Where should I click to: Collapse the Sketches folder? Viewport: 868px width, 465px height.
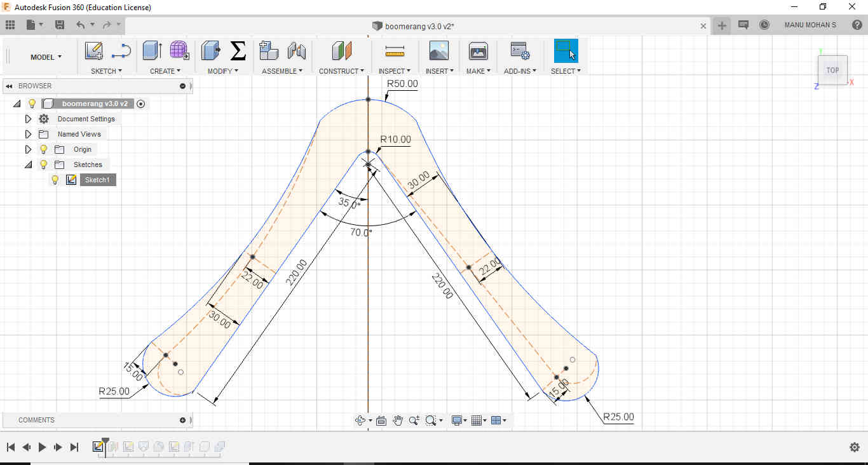pos(28,165)
